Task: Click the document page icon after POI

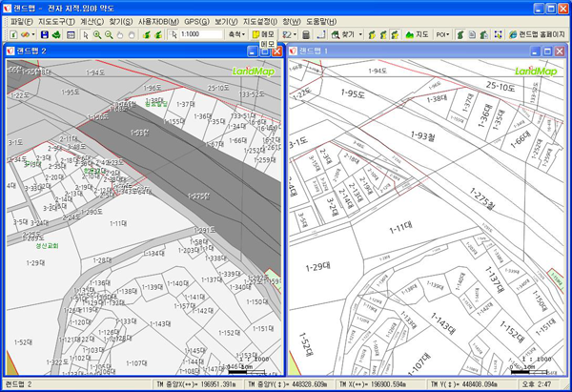Action: [x=472, y=34]
